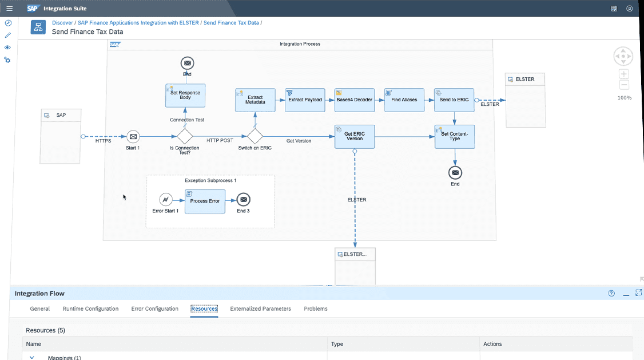Click the Start 1 message event

coord(133,136)
